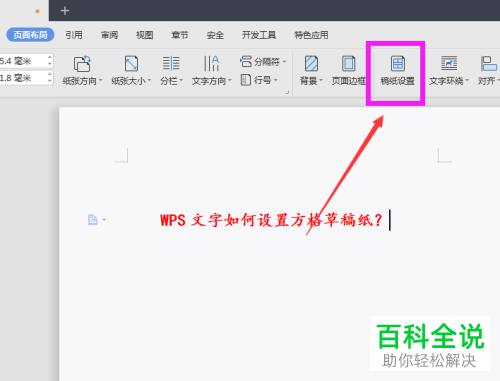This screenshot has width=500, height=381.
Task: Increase the 5.4 毫米 margin value
Action: tap(50, 57)
